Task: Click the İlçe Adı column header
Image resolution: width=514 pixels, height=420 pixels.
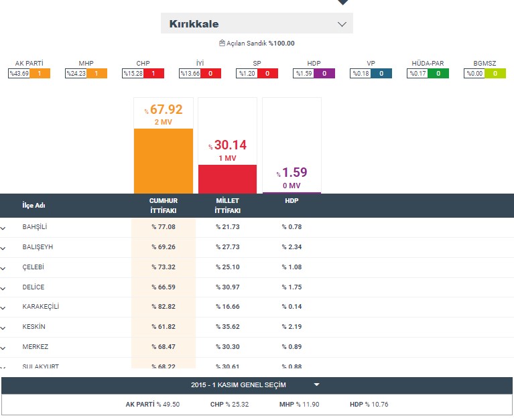Action: (34, 206)
